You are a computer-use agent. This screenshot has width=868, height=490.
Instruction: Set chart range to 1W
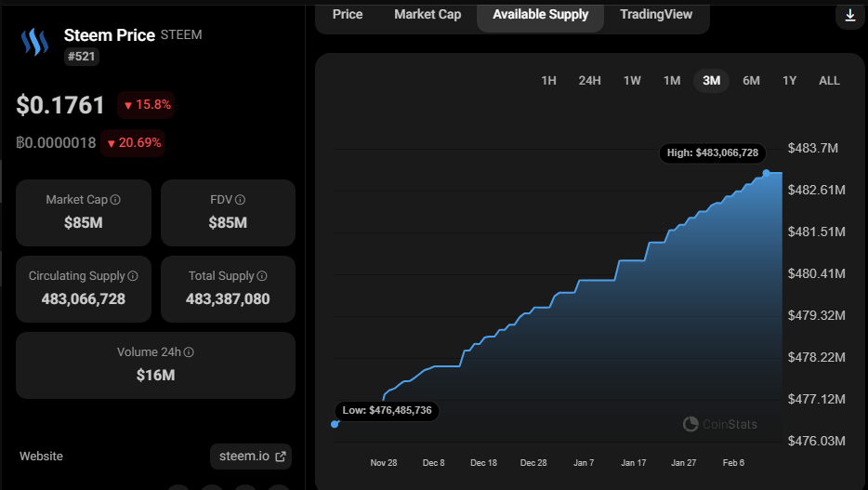(632, 81)
